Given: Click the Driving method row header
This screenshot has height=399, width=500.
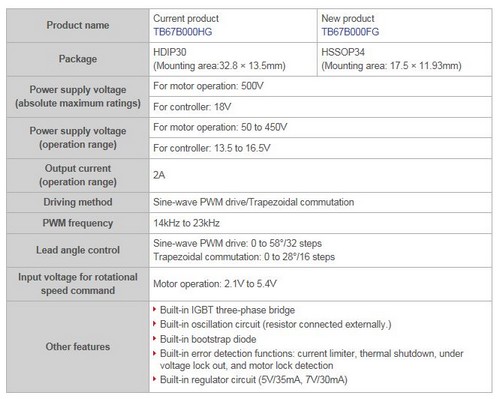Looking at the screenshot, I should pos(78,202).
